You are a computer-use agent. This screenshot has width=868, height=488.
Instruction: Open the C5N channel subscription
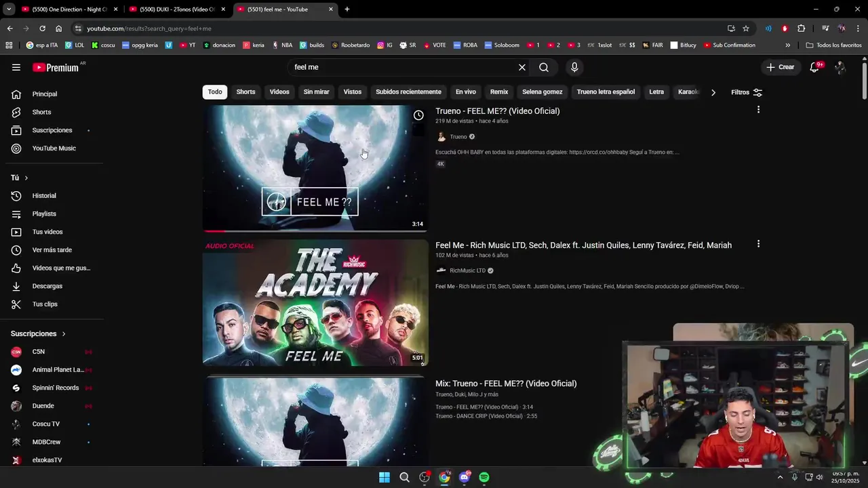(x=54, y=352)
